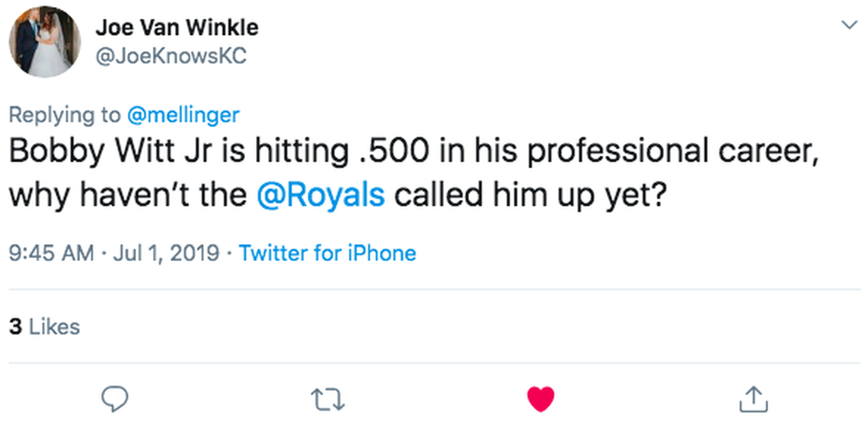Open the @mellinger profile link
The width and height of the screenshot is (868, 433).
pos(183,115)
